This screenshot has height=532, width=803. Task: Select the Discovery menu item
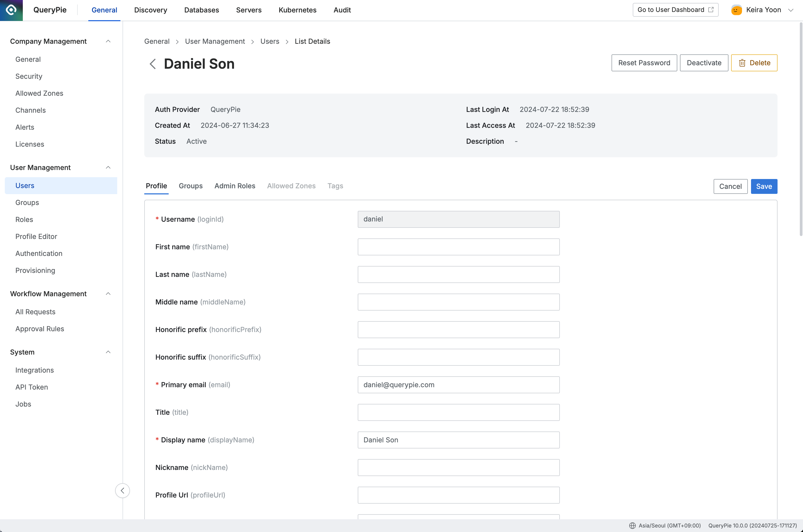point(151,10)
